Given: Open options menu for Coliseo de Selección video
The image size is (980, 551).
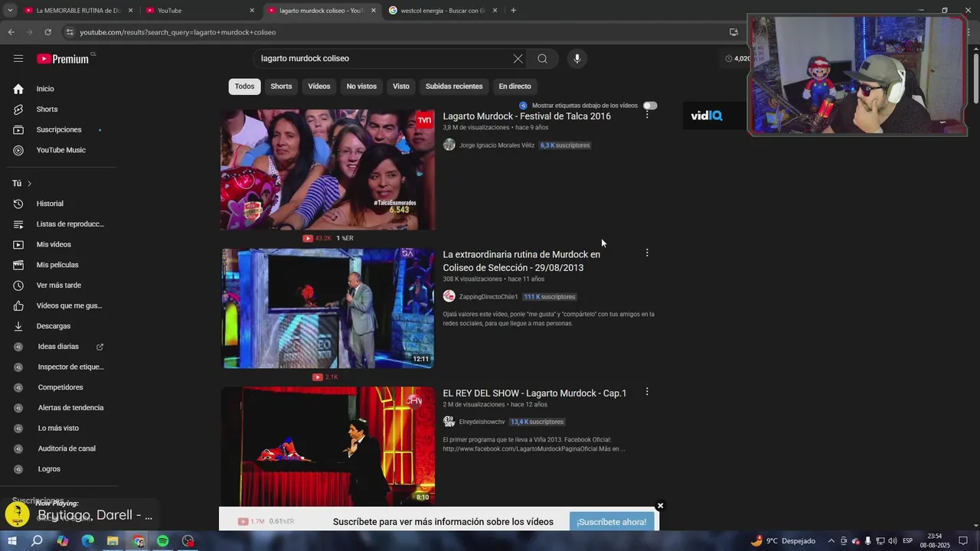Looking at the screenshot, I should click(x=647, y=253).
